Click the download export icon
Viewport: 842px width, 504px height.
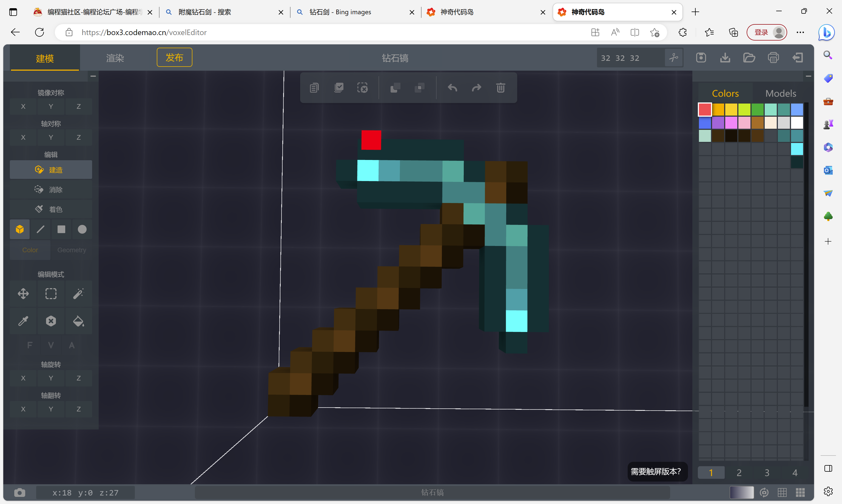(725, 58)
